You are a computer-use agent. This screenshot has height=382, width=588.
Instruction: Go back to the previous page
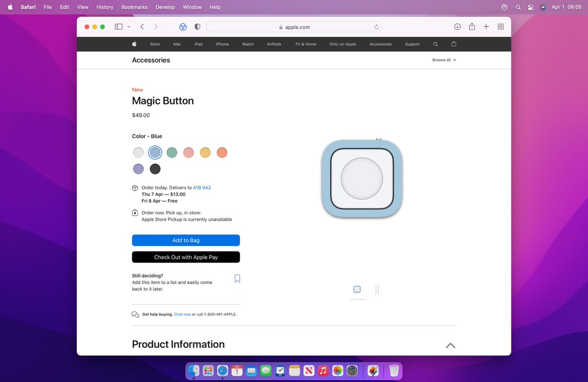142,27
